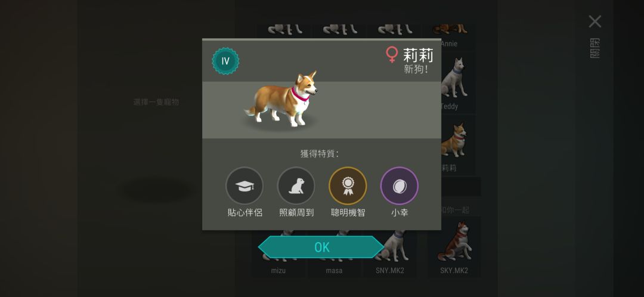Select the purple 小幸 trait icon
This screenshot has height=297, width=644.
click(399, 185)
